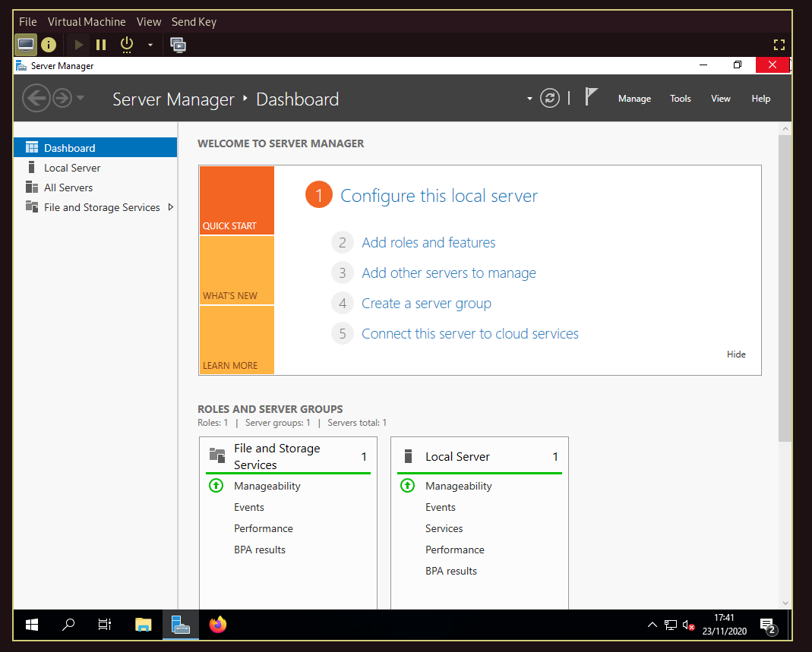The image size is (812, 652).
Task: Open Manageability in File and Storage Services tile
Action: point(267,486)
